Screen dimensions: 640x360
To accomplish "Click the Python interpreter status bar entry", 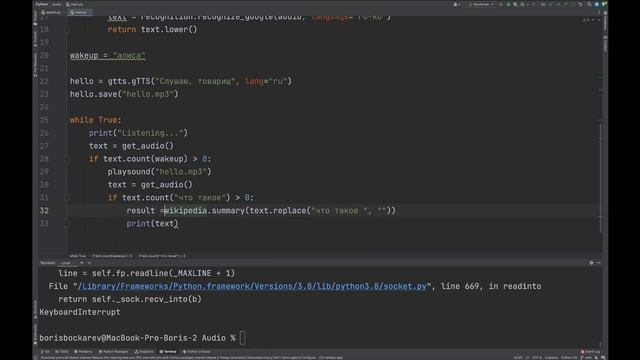I will point(569,358).
